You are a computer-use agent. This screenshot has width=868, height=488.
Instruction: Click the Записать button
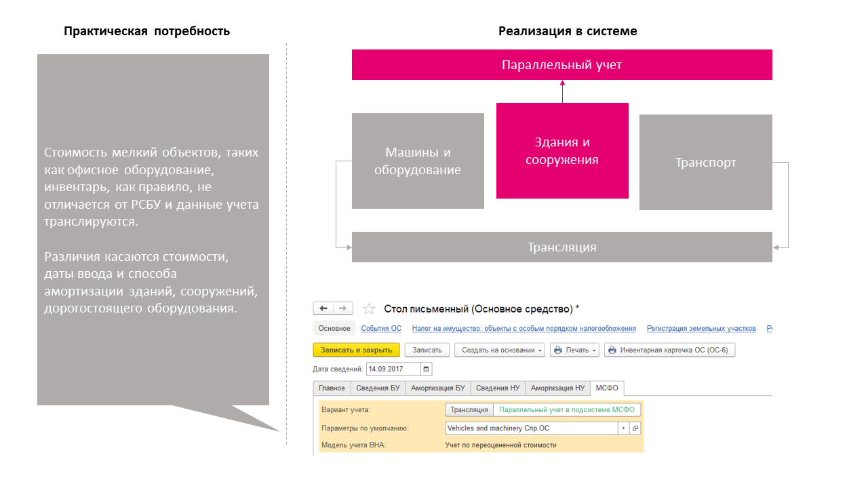pyautogui.click(x=427, y=350)
